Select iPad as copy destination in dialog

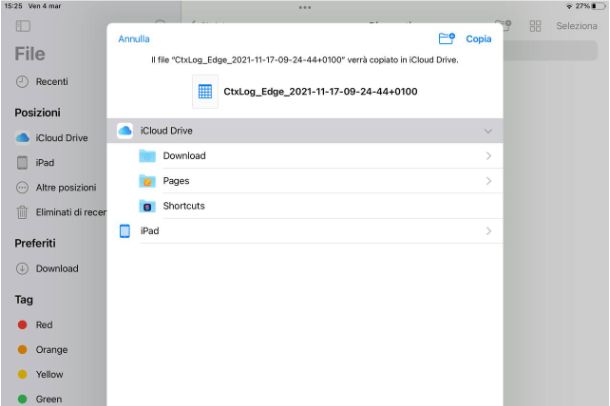click(x=305, y=231)
